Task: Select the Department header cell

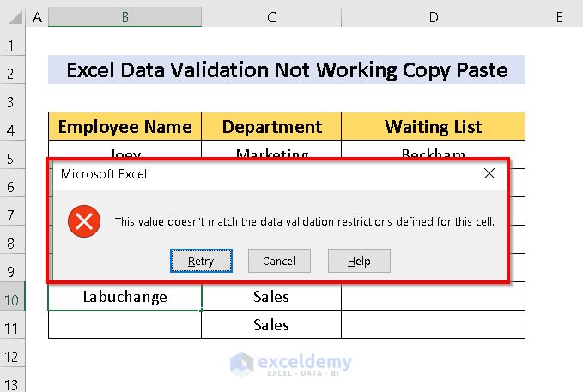Action: pos(271,127)
